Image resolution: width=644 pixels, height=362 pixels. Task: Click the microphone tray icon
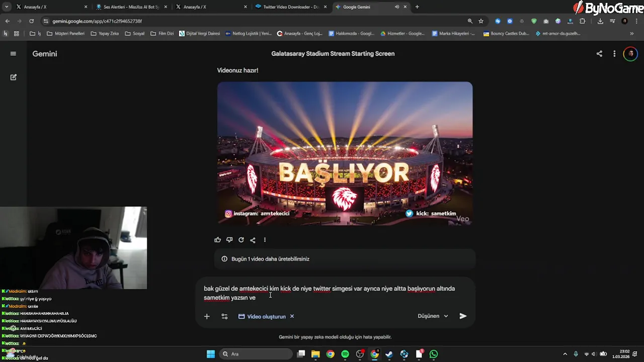click(x=576, y=354)
